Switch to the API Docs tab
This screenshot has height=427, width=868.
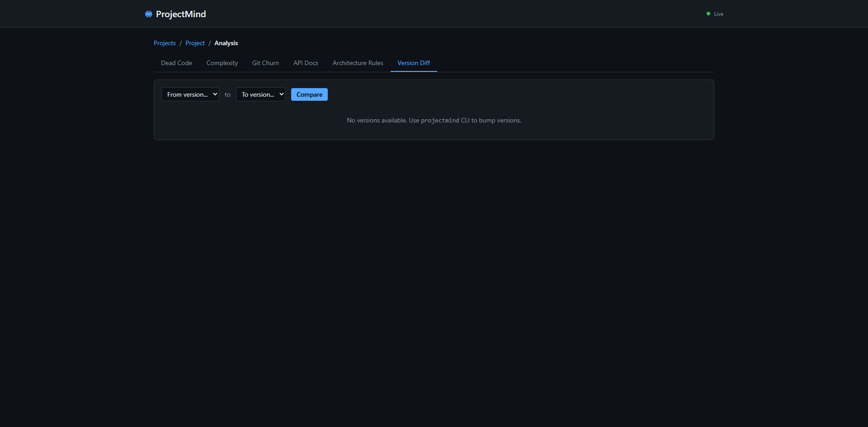tap(306, 63)
